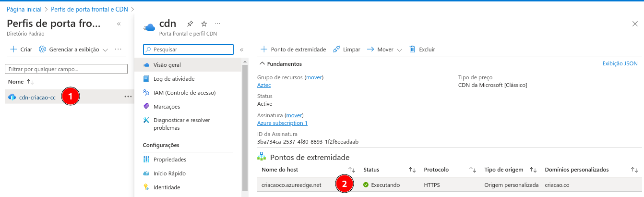Sort endpoints by Nome do host
Screen dimensions: 644x197
(352, 170)
